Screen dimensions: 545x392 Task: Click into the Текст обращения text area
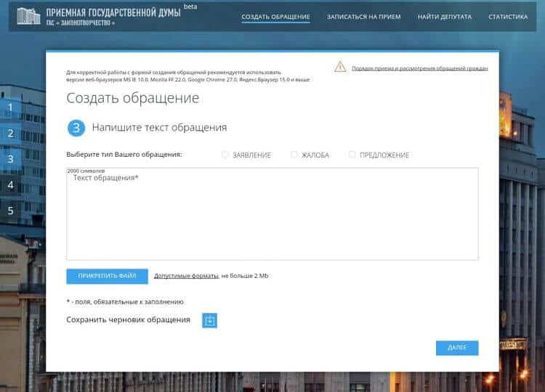point(272,218)
